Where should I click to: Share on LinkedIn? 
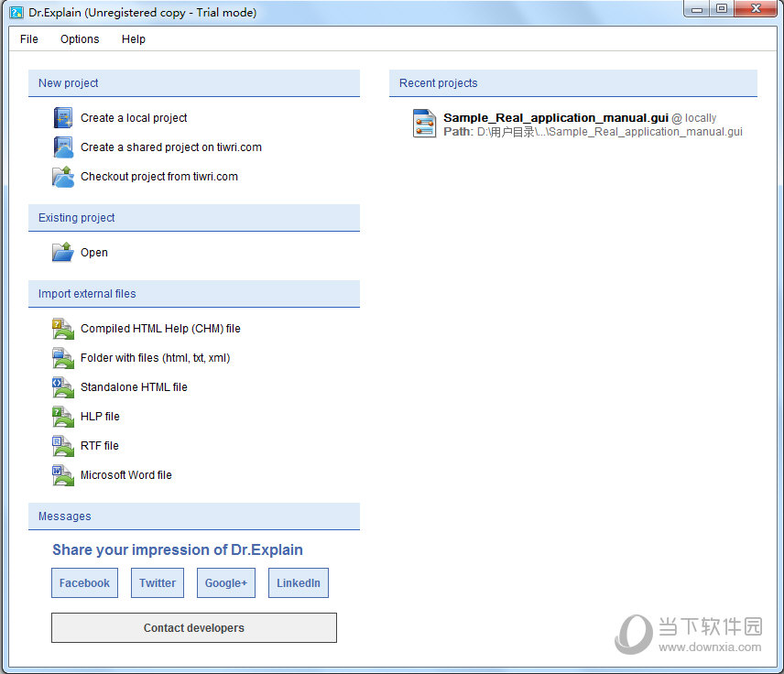299,583
